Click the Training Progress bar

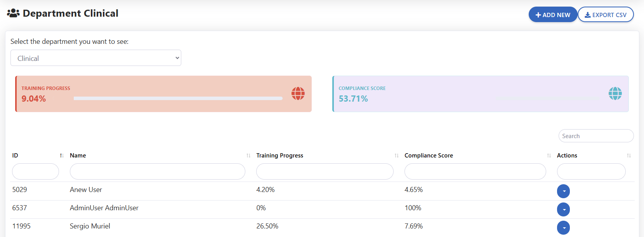[x=178, y=99]
